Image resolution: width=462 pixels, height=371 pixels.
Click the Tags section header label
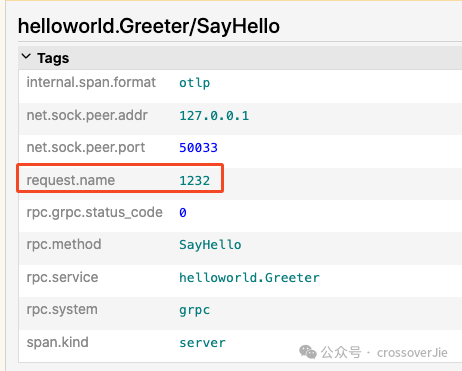53,58
